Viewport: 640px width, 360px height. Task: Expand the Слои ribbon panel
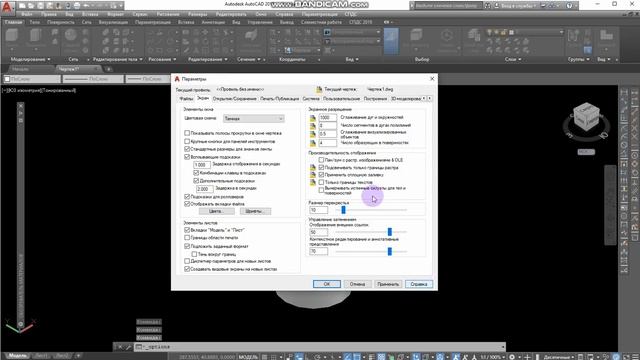click(x=513, y=59)
